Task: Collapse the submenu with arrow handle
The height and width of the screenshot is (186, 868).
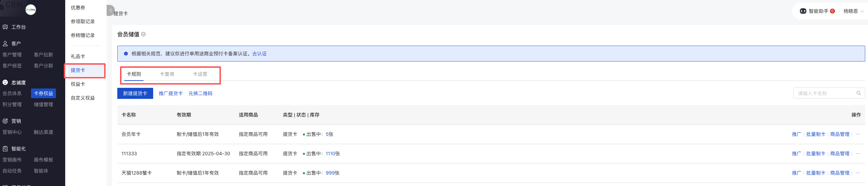Action: [x=110, y=10]
